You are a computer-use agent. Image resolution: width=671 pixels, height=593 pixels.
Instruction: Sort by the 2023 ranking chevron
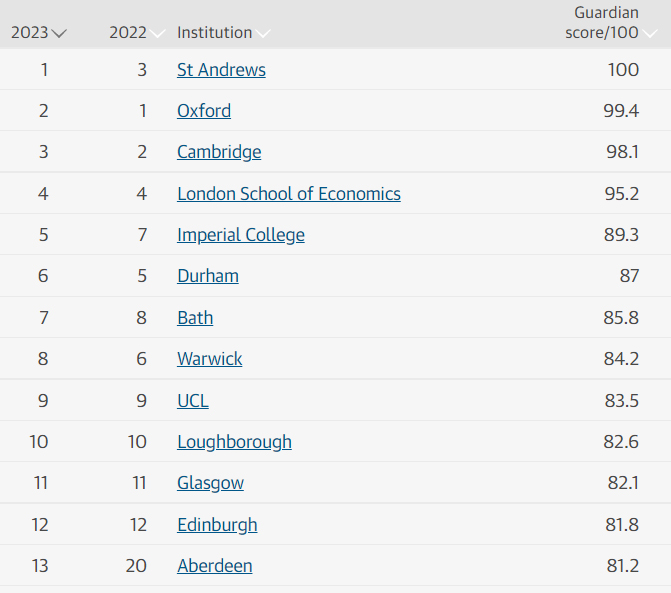[59, 33]
